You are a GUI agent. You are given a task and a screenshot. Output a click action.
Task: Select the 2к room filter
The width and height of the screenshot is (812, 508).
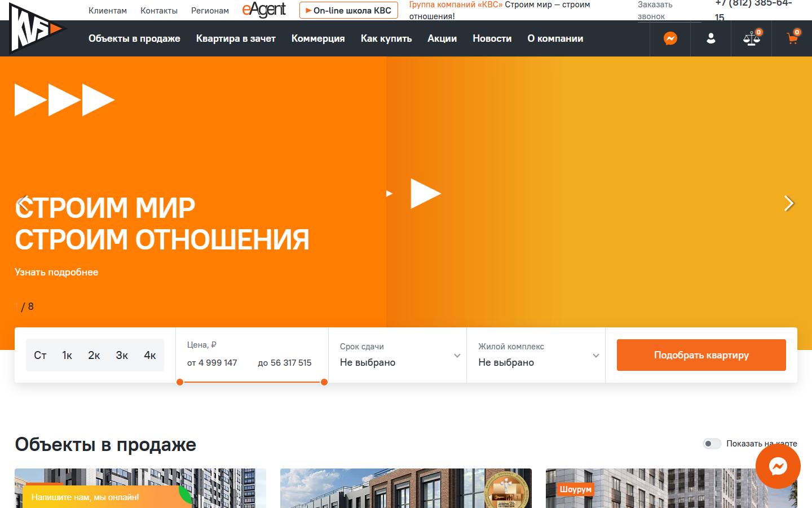pos(94,355)
